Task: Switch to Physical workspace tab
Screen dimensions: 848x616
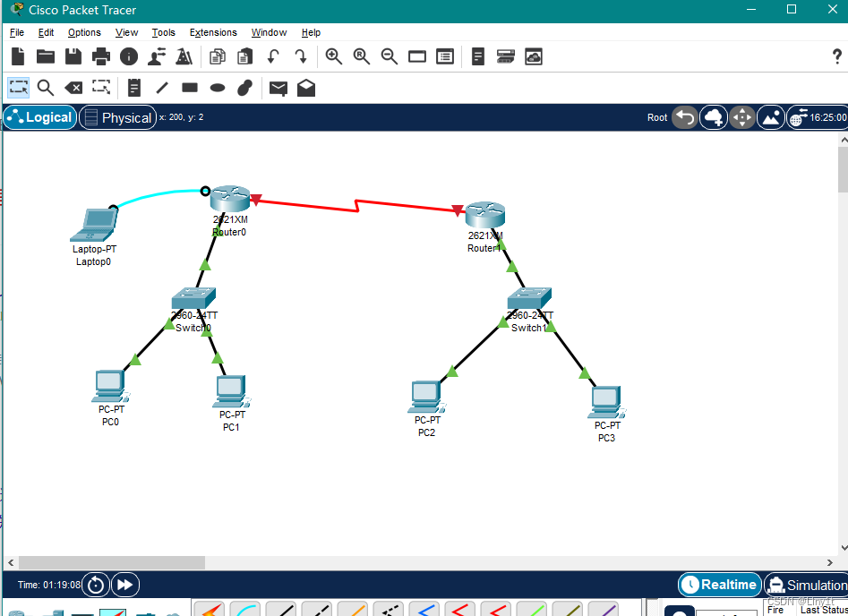Action: [118, 117]
